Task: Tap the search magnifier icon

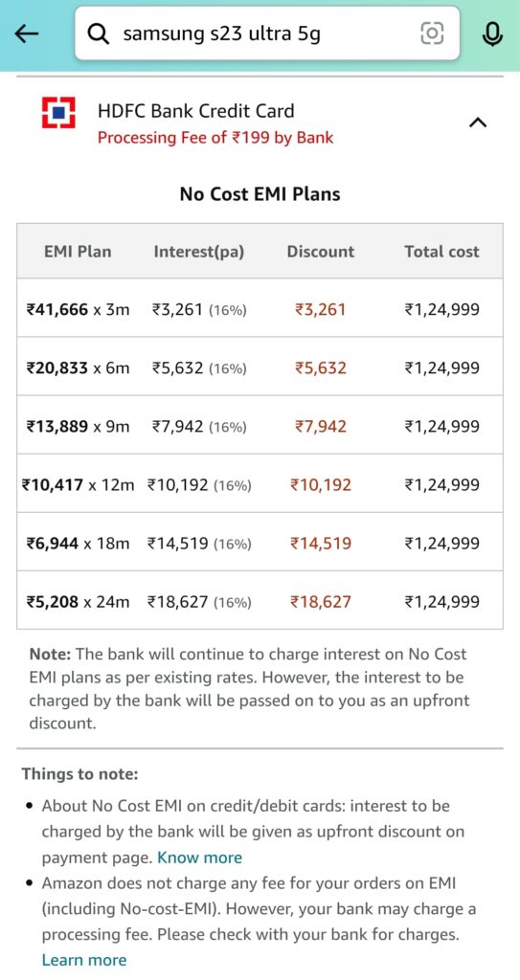Action: click(99, 33)
